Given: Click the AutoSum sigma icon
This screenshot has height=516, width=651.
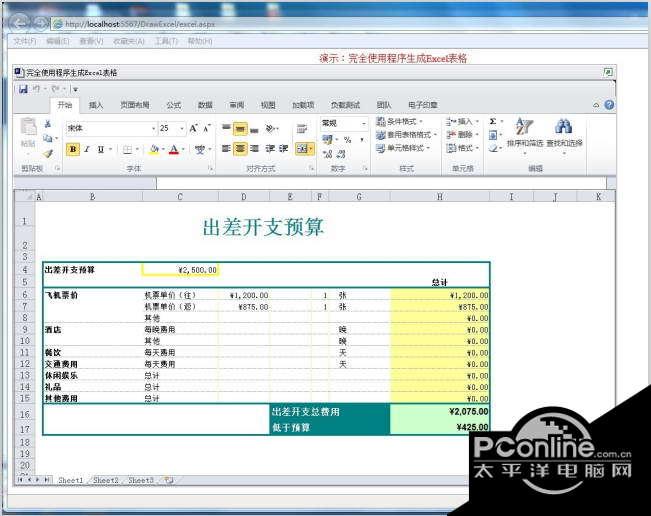Looking at the screenshot, I should [493, 121].
